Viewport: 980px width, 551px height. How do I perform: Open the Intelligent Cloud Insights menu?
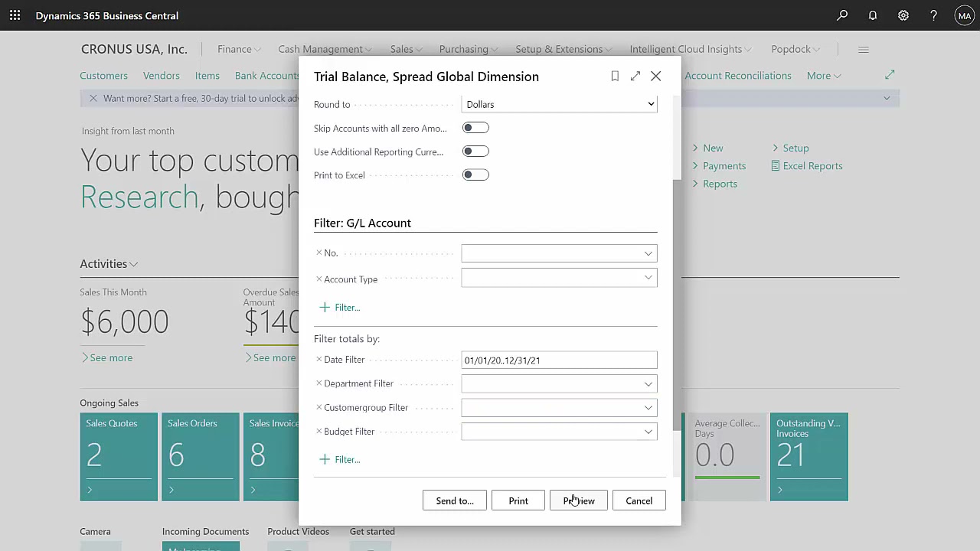tap(691, 49)
